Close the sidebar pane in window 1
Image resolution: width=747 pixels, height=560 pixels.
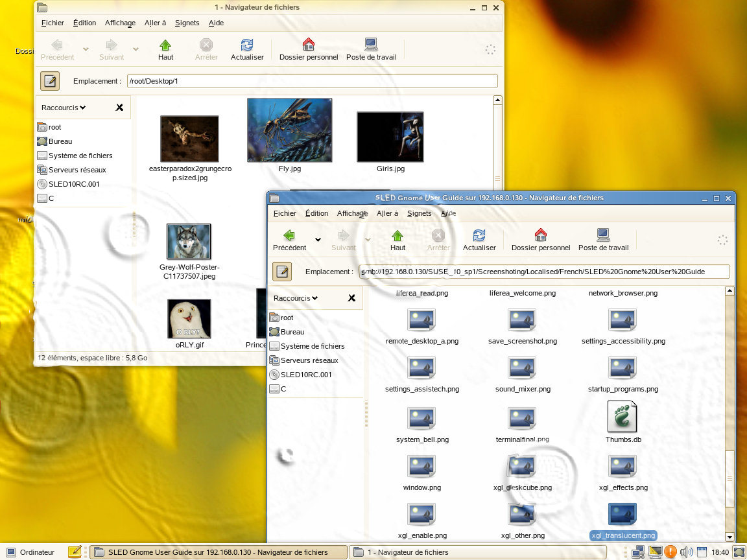[119, 108]
